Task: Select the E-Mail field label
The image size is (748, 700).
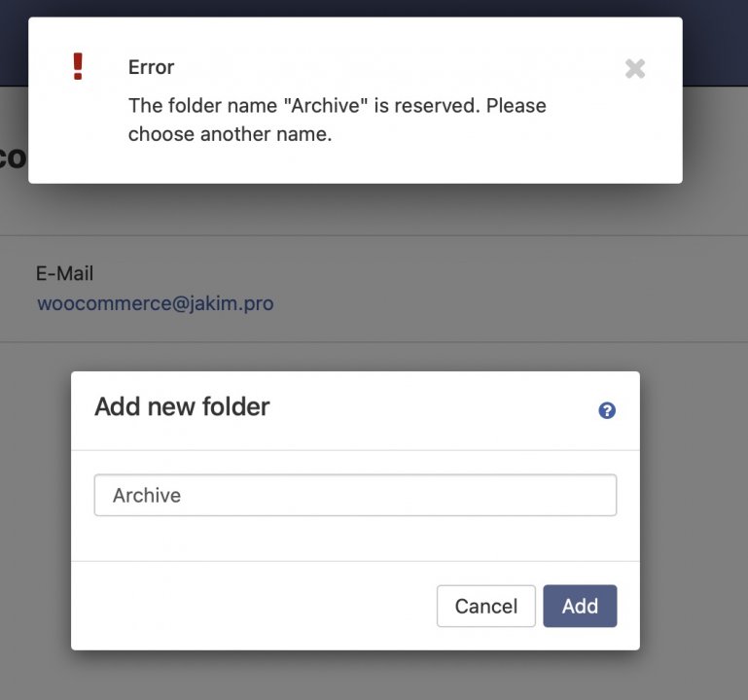Action: 64,273
